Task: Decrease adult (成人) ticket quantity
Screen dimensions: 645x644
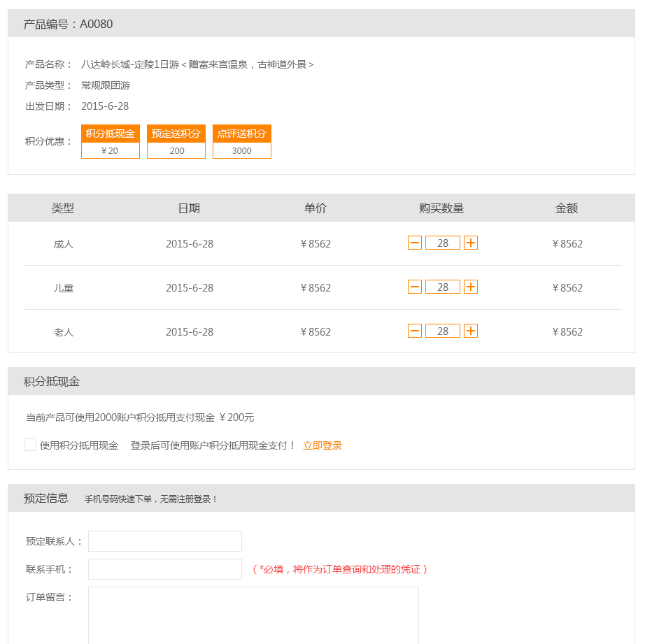Action: point(415,243)
